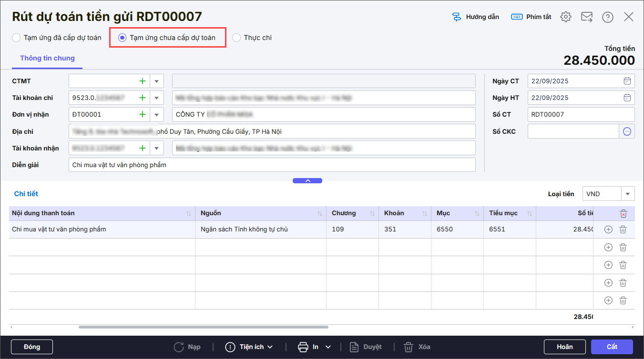The height and width of the screenshot is (359, 644).
Task: Delete the first detail row via trash icon
Action: pyautogui.click(x=623, y=229)
